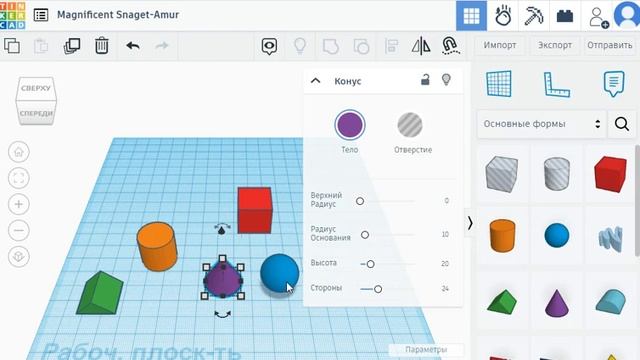Click the Paste clipboard icon
Screen dimensions: 640x360
41,46
